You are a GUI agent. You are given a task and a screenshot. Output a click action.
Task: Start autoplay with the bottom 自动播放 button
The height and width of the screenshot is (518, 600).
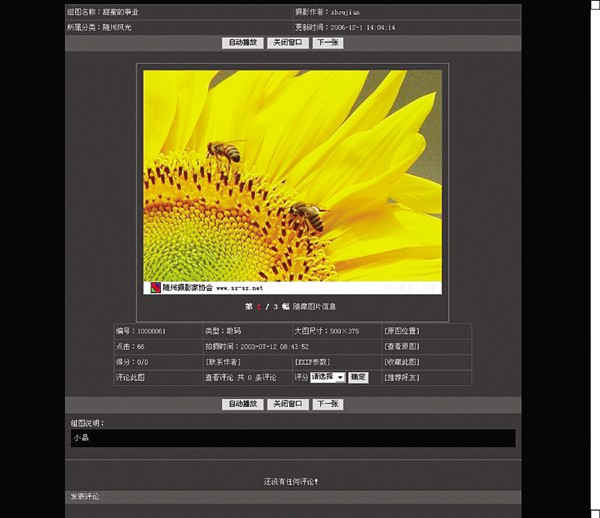point(243,404)
